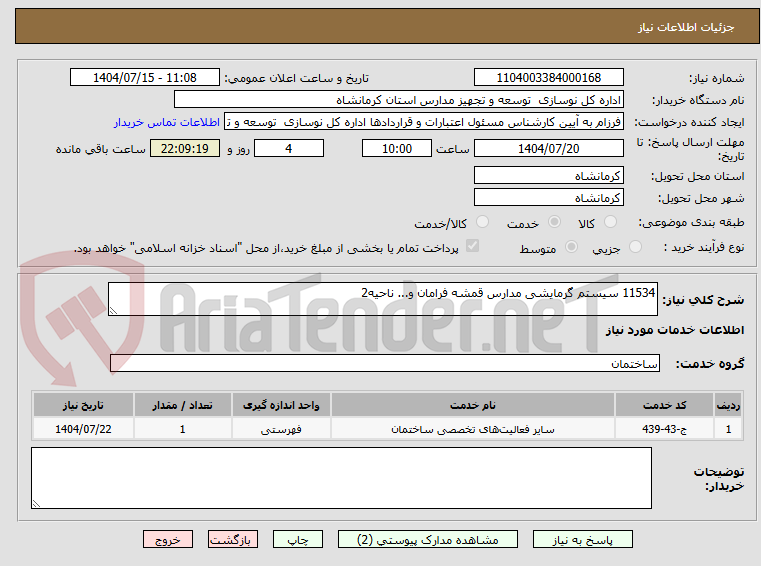The width and height of the screenshot is (761, 566).
Task: Click the ردیف column header
Action: [728, 405]
